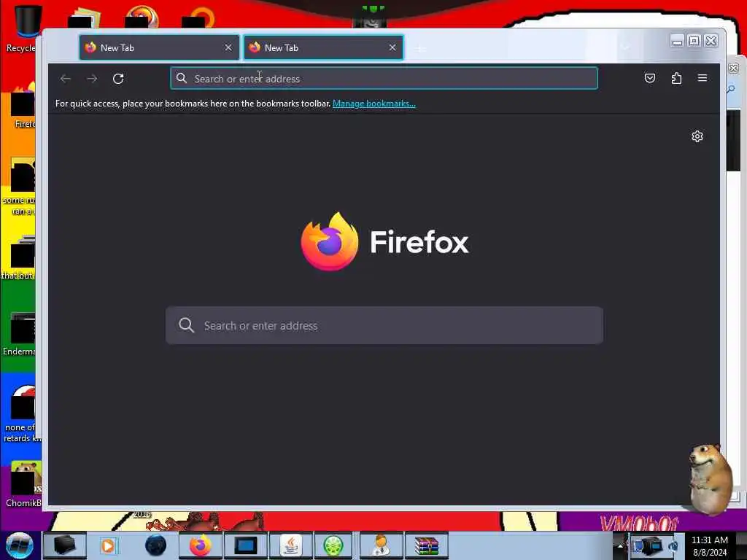Focus the toolbar address bar

click(x=384, y=79)
